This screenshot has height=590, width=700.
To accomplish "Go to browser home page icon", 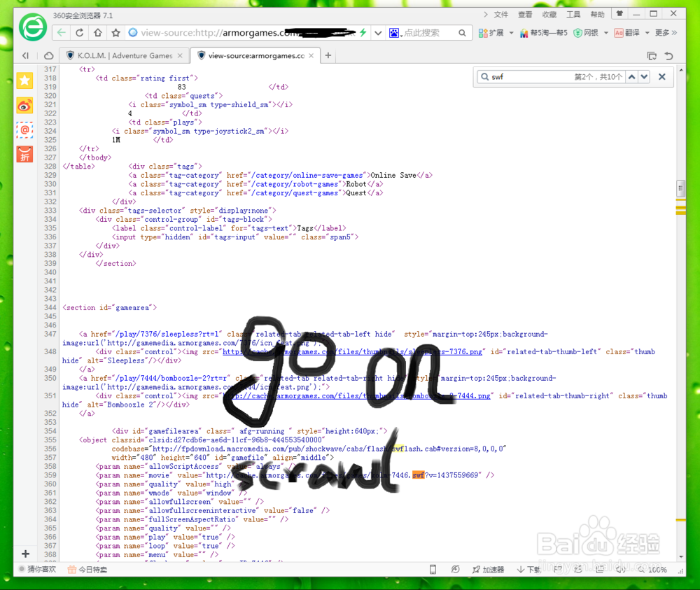I will coord(98,33).
